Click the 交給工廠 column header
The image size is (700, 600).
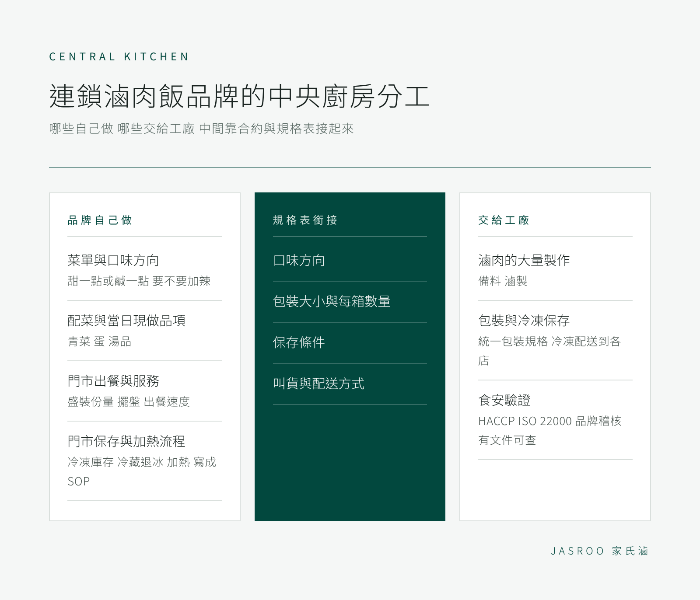pyautogui.click(x=504, y=220)
